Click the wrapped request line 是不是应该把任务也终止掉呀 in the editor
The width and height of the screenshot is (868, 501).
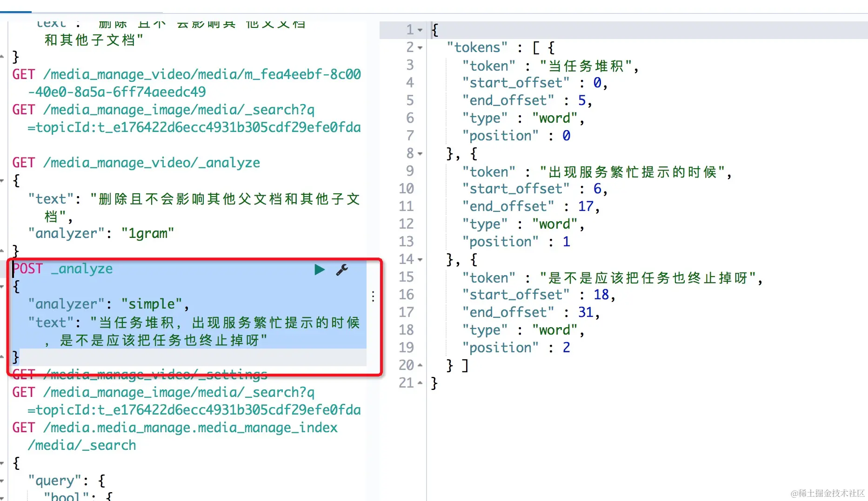point(156,340)
